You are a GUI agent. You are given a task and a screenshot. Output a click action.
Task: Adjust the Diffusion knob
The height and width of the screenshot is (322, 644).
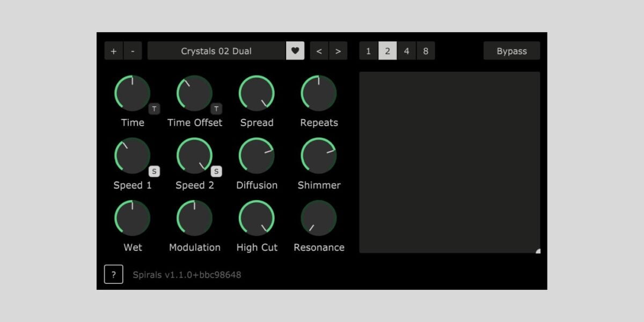(x=257, y=156)
